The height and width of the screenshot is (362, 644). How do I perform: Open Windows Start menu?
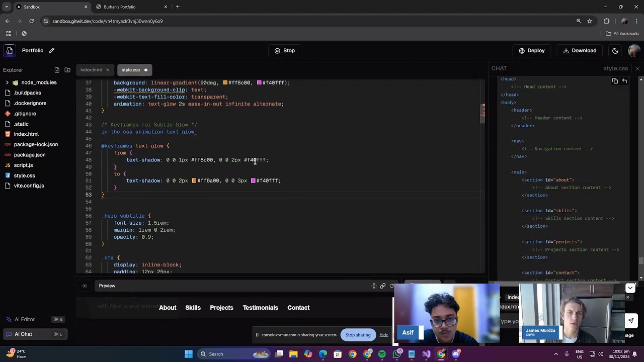tap(189, 354)
